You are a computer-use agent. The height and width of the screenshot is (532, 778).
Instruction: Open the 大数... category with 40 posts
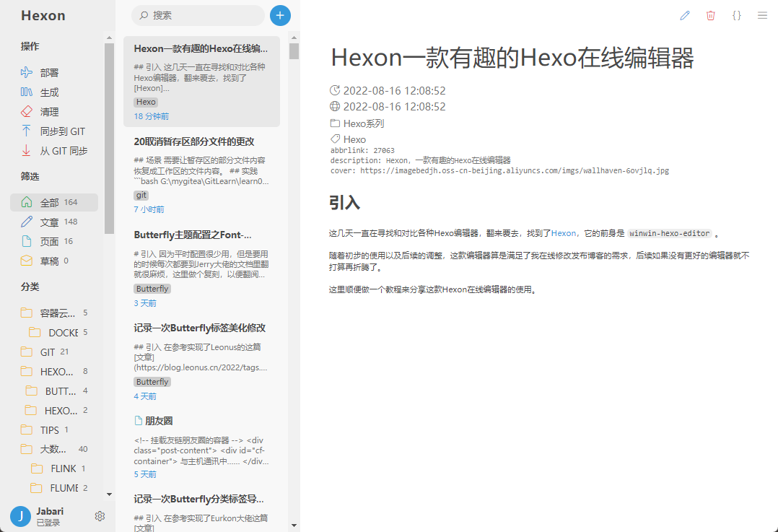point(54,449)
